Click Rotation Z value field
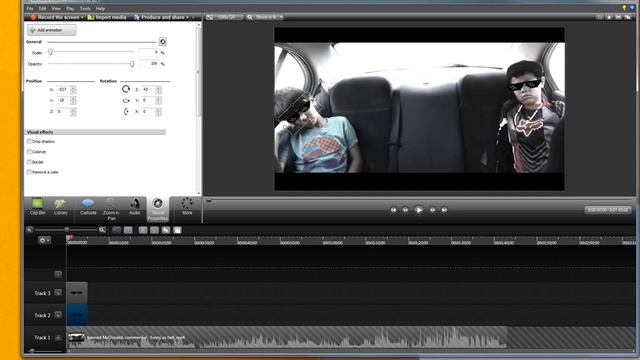Screen dimensions: 640x360 point(148,89)
